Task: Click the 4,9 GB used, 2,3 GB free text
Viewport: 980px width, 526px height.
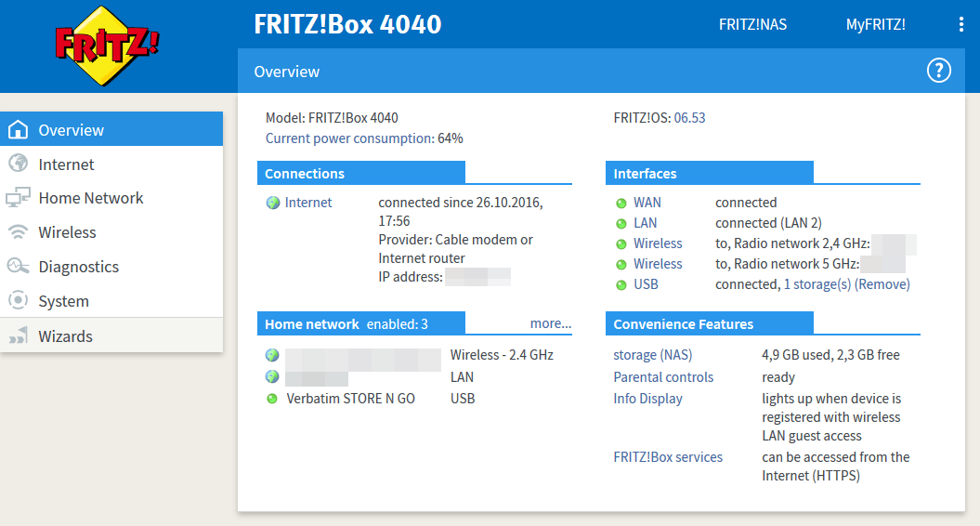Action: pyautogui.click(x=830, y=355)
